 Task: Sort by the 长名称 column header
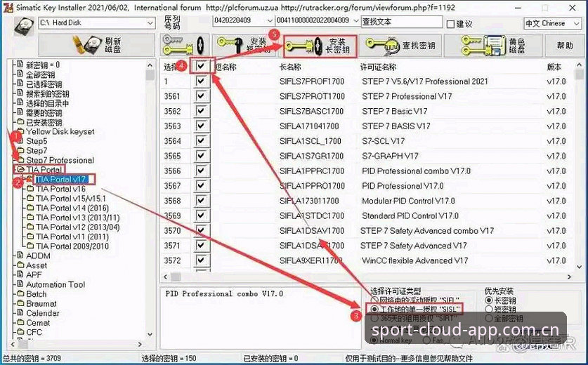(290, 67)
